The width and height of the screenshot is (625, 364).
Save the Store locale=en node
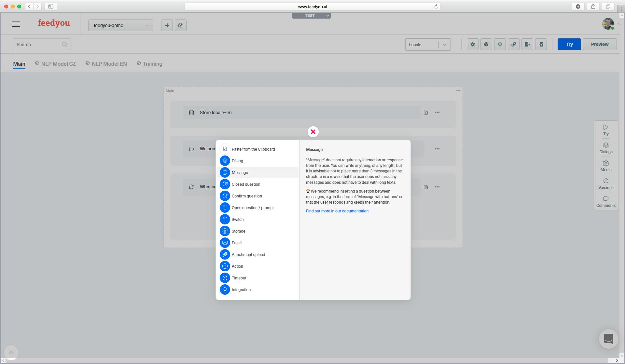click(x=425, y=112)
